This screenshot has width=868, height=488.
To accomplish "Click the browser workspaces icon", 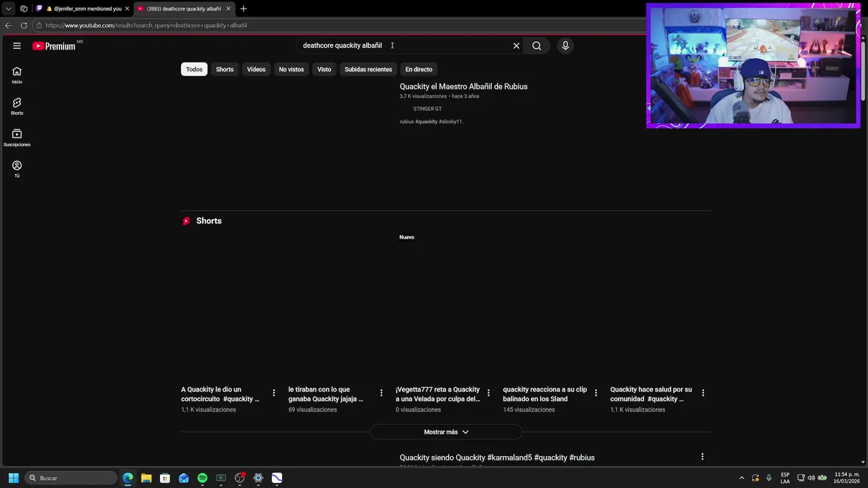I will click(24, 9).
